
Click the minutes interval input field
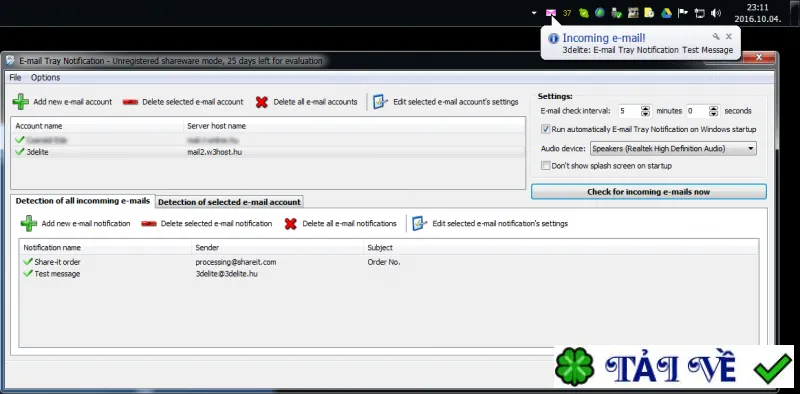(x=630, y=111)
